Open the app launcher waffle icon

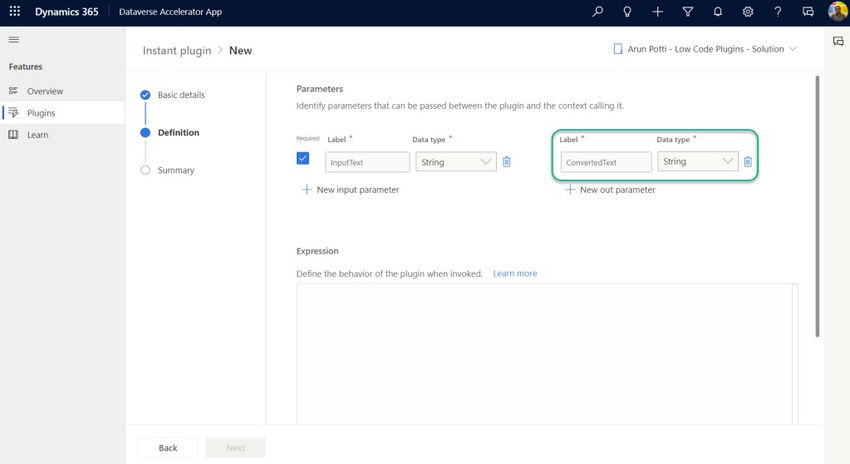point(14,12)
